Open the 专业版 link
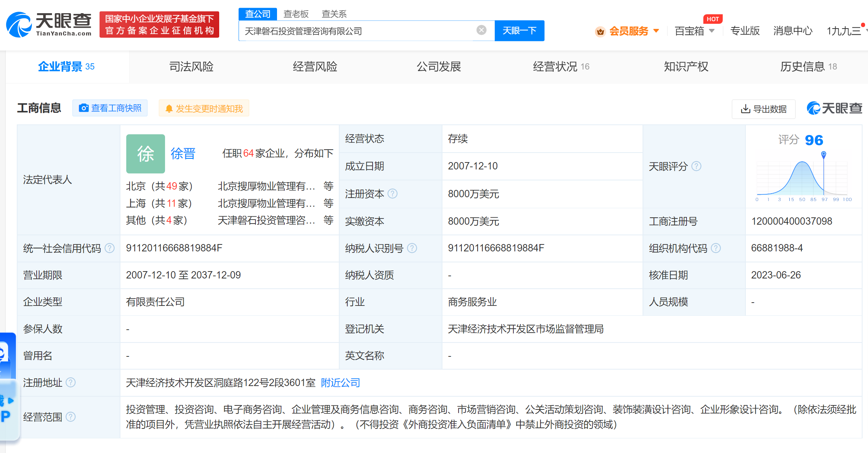 [x=745, y=31]
